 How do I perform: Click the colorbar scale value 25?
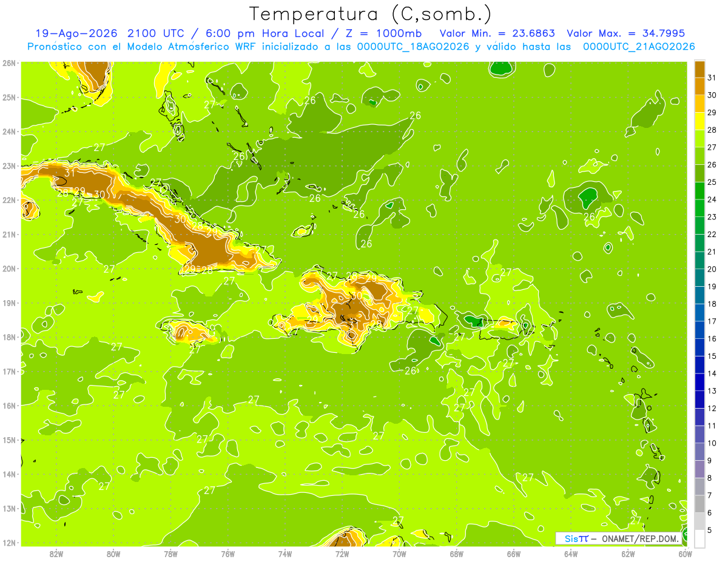point(712,182)
